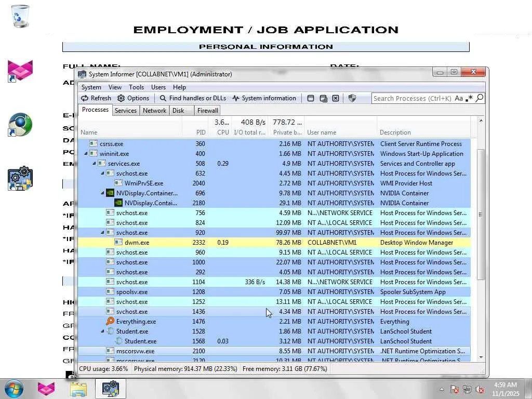Click Student.exe icon for PID 1528
532x399 pixels.
coord(110,331)
